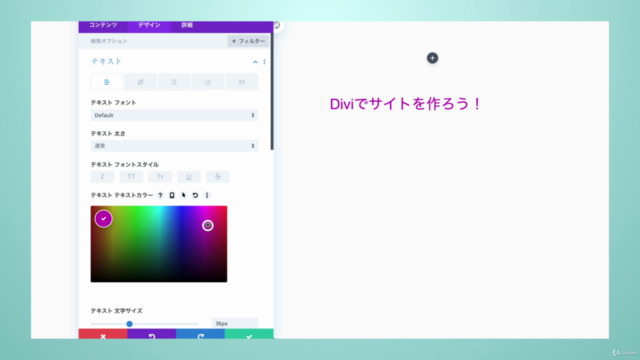Open the フィルター filter button
640x360 pixels.
[x=248, y=41]
